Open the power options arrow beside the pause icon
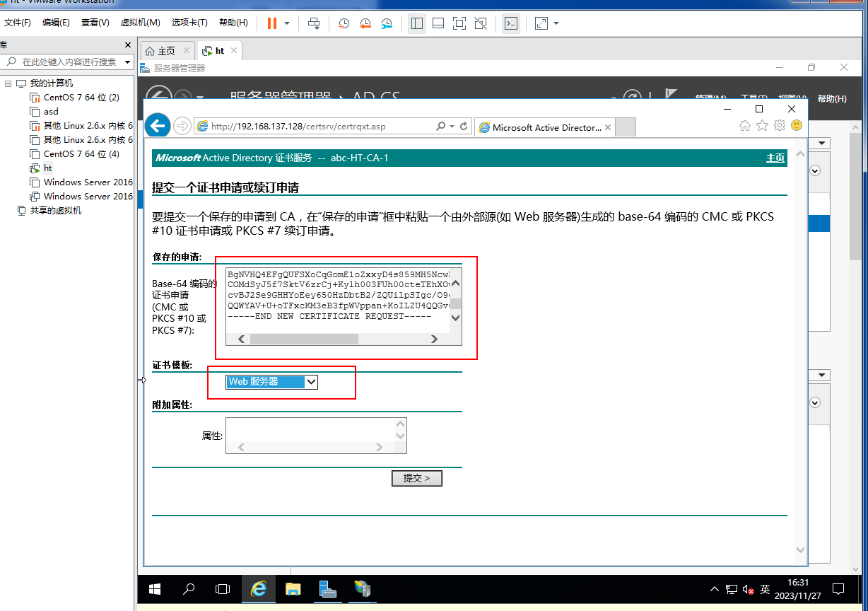This screenshot has height=611, width=868. (287, 23)
